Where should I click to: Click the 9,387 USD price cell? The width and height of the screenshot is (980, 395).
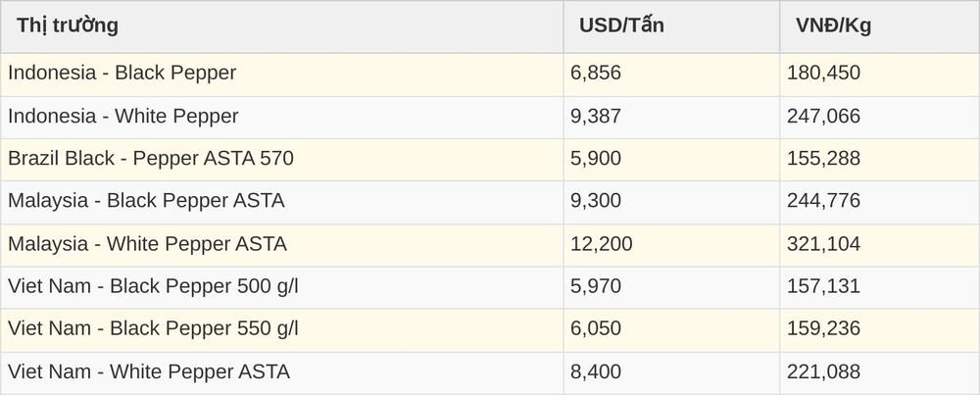point(671,118)
